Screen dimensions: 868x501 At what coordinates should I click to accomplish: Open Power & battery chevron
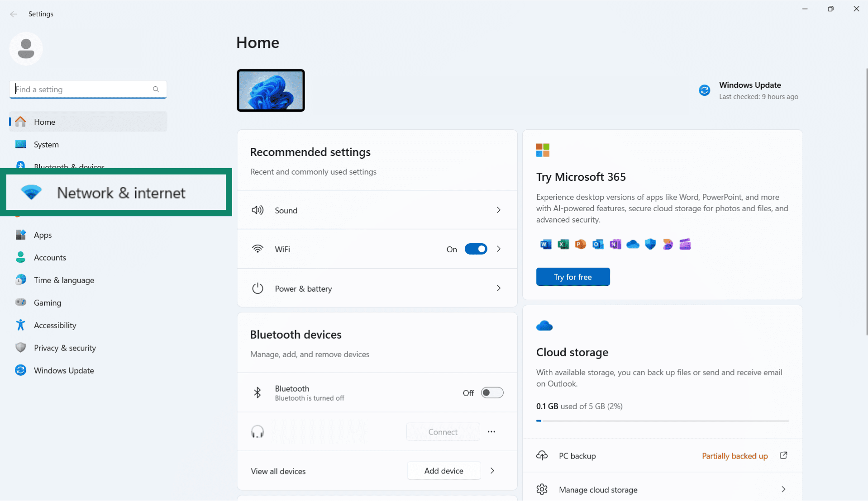point(499,288)
